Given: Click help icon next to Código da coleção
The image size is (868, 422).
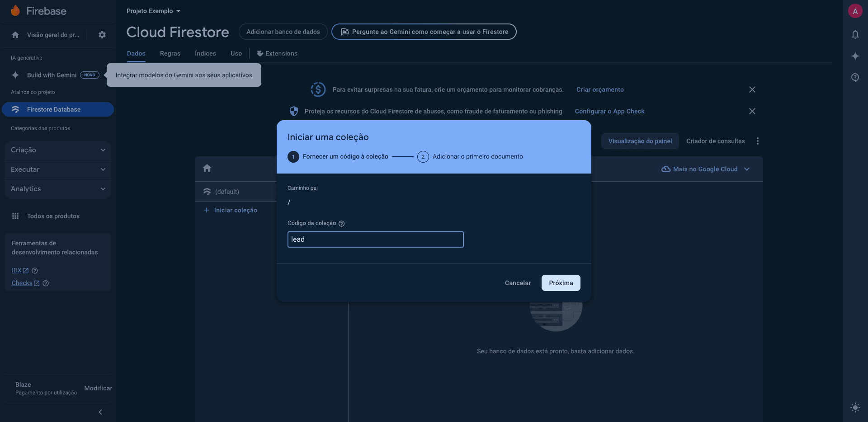Looking at the screenshot, I should coord(342,224).
